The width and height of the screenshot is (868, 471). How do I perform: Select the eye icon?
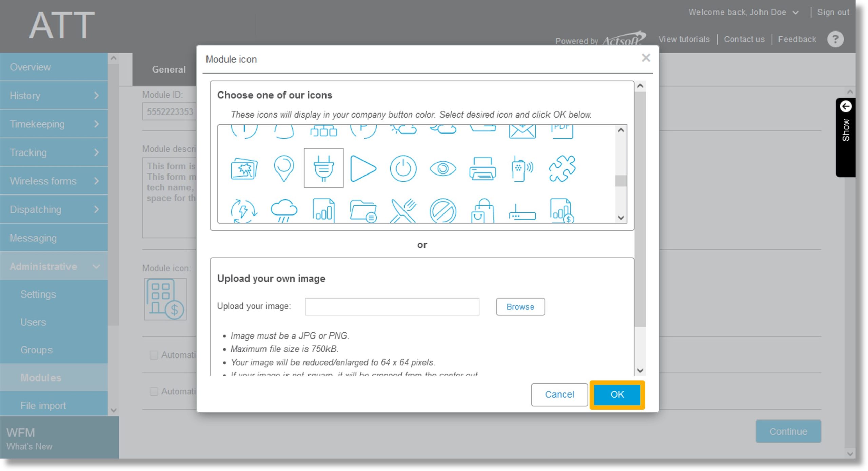click(443, 168)
